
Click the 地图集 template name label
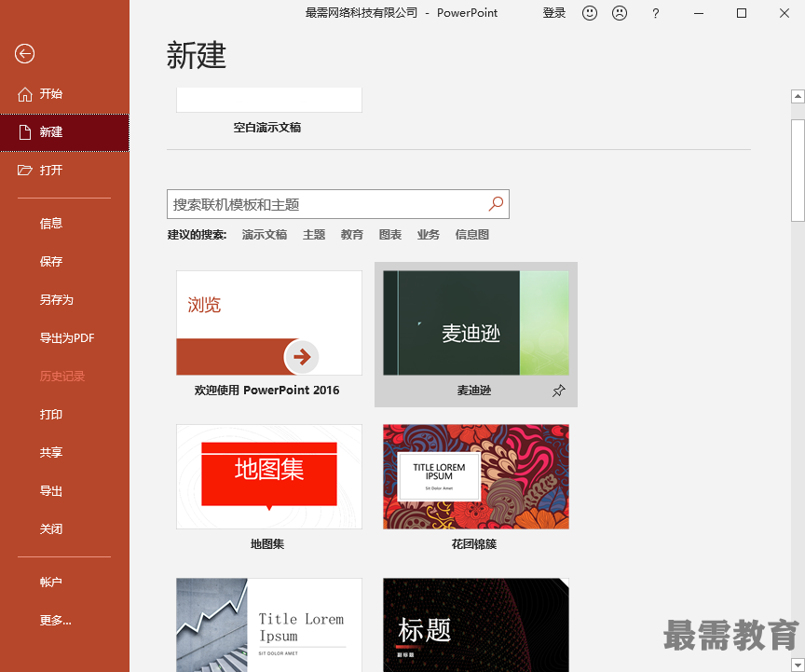pyautogui.click(x=267, y=544)
